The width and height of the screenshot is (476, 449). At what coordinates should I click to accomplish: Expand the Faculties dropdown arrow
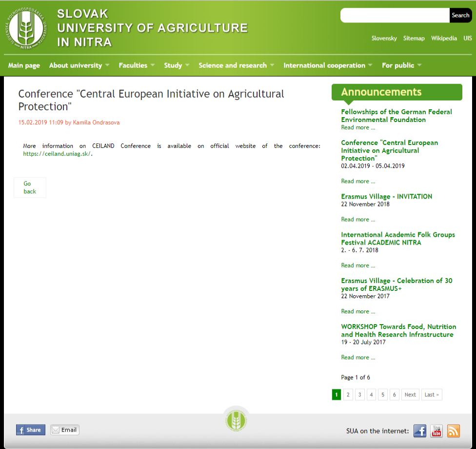click(152, 65)
